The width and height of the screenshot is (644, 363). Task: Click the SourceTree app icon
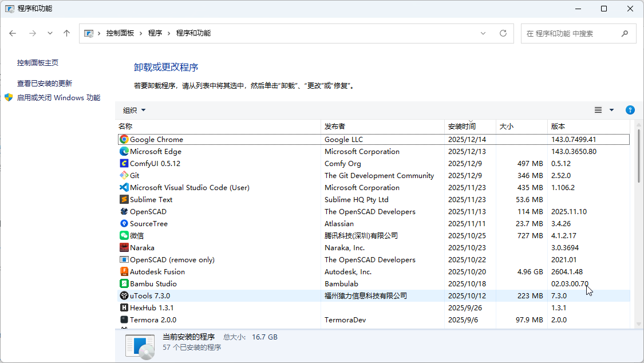point(123,223)
